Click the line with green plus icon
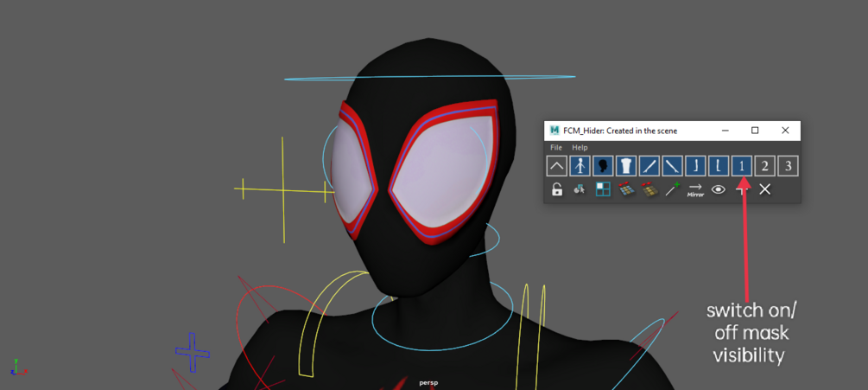Viewport: 868px width, 390px height. pyautogui.click(x=673, y=189)
